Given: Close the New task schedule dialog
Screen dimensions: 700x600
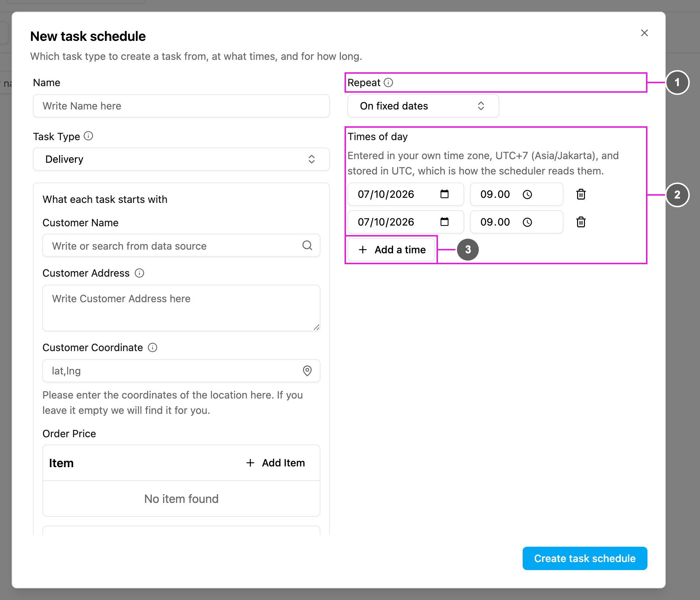Looking at the screenshot, I should pos(645,33).
